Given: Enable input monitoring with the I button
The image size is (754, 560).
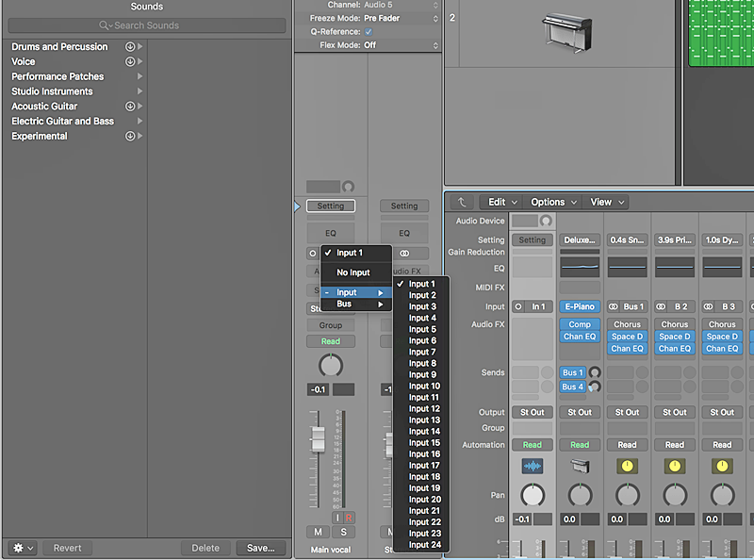Looking at the screenshot, I should click(337, 518).
